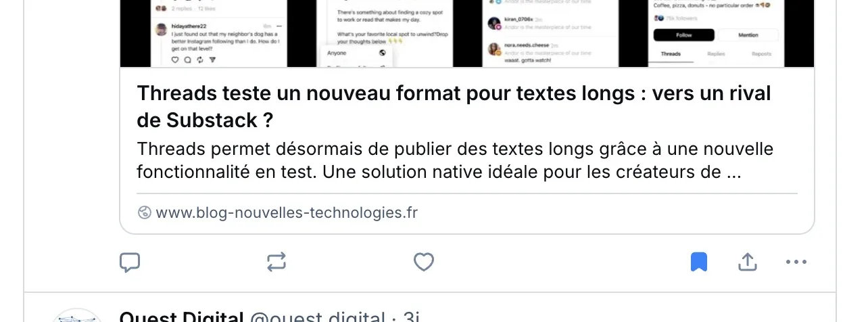Click the black Follow button in preview image

(683, 35)
